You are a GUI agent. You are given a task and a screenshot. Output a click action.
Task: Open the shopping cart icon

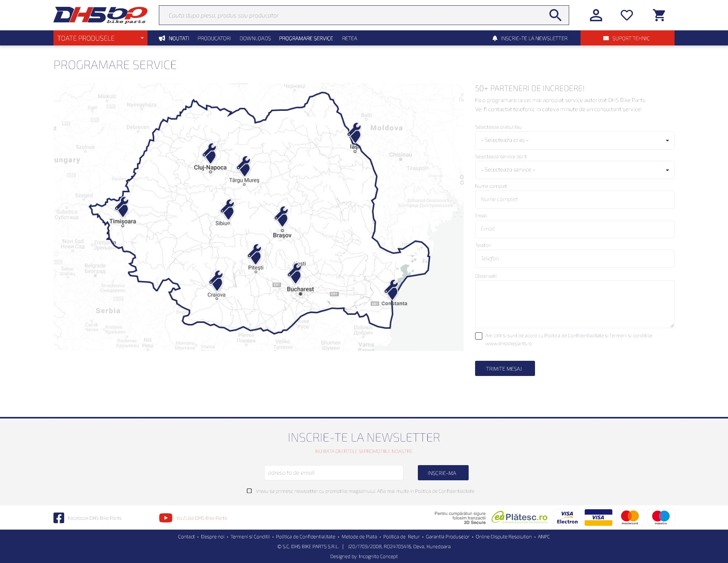click(659, 15)
